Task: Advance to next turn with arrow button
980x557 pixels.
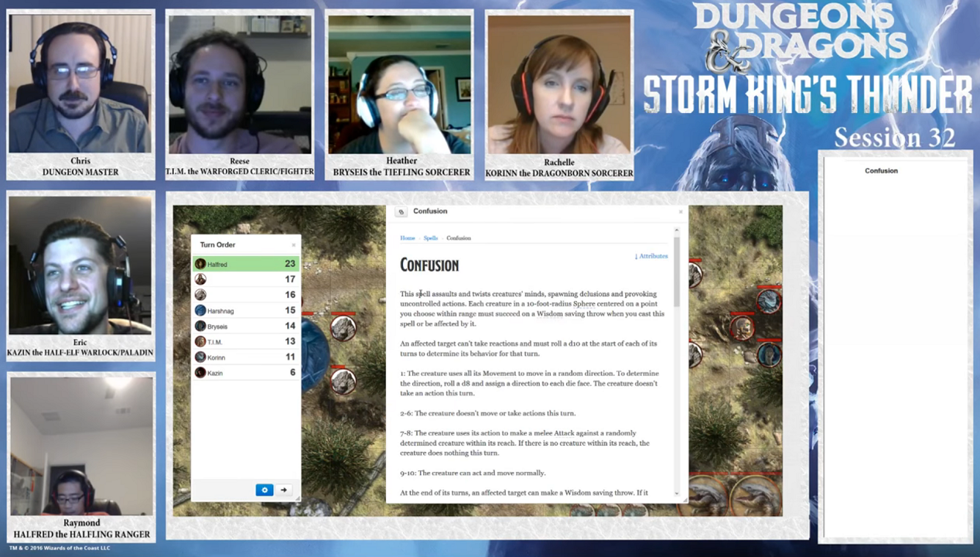Action: click(284, 490)
